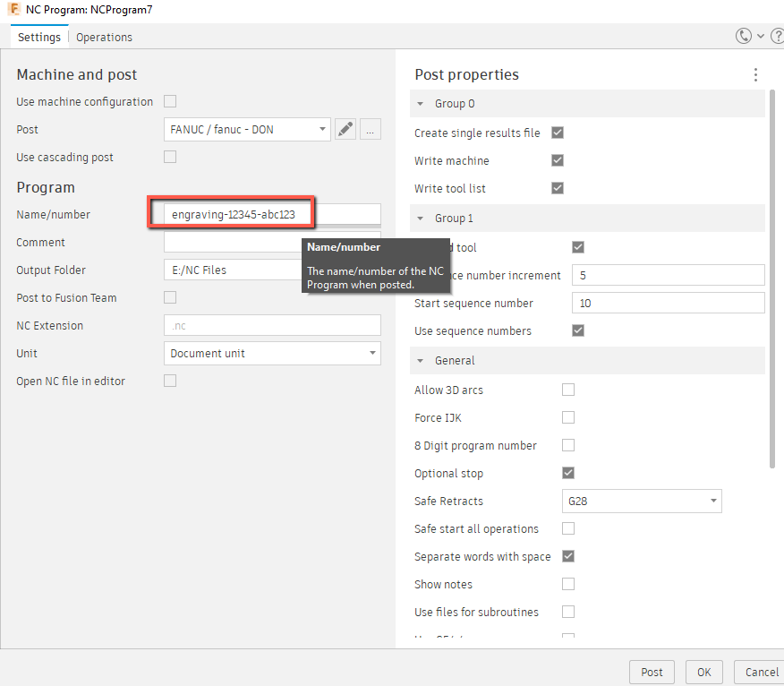The height and width of the screenshot is (686, 784).
Task: Check Allow 3D arcs
Action: 568,390
